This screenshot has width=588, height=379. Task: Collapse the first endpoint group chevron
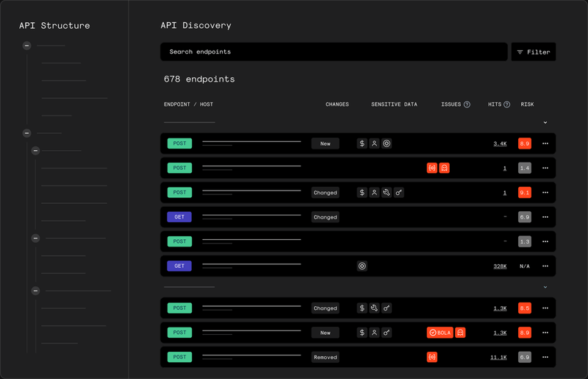click(x=545, y=122)
